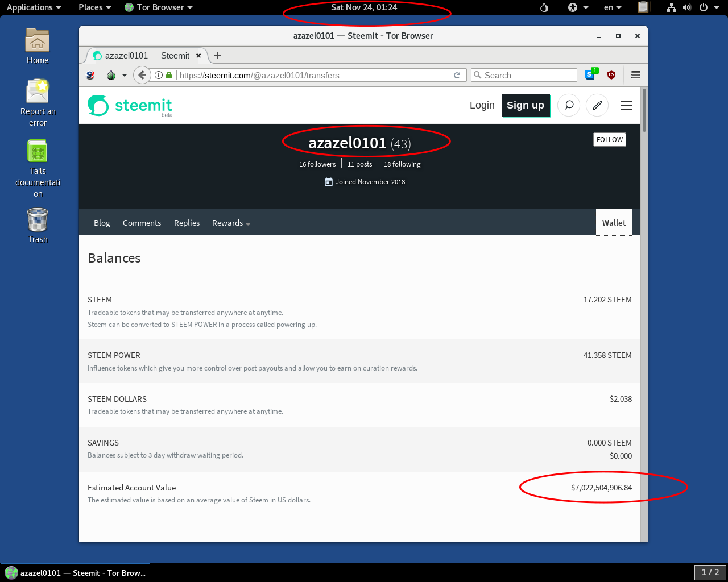Click the estimated value $7,022,504,906.84
The width and height of the screenshot is (728, 582).
[601, 488]
